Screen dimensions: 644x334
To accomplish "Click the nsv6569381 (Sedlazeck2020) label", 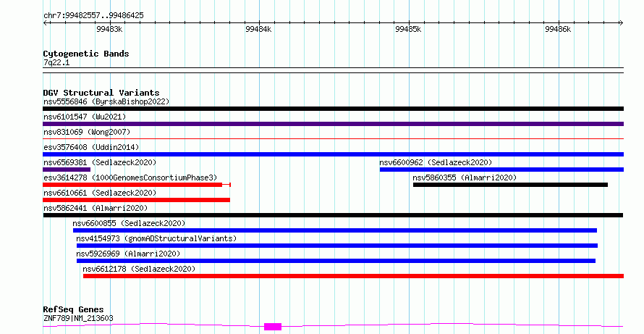I will pyautogui.click(x=100, y=162).
